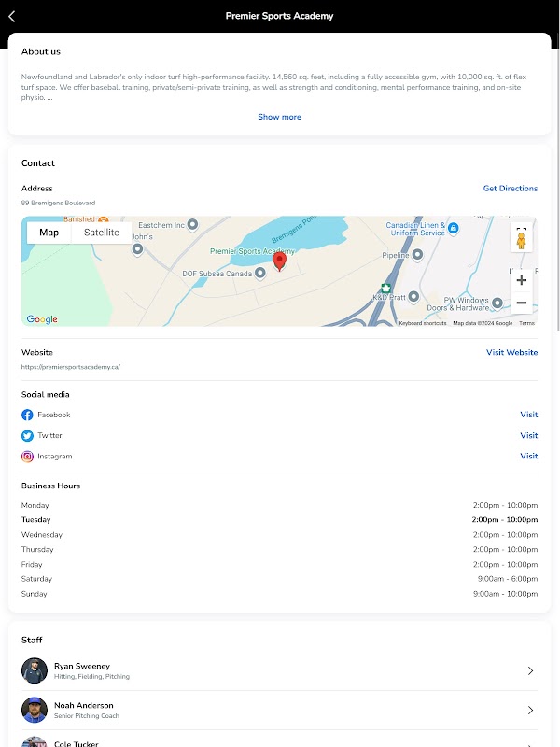
Task: Click Ryan Sweeney name
Action: 82,666
